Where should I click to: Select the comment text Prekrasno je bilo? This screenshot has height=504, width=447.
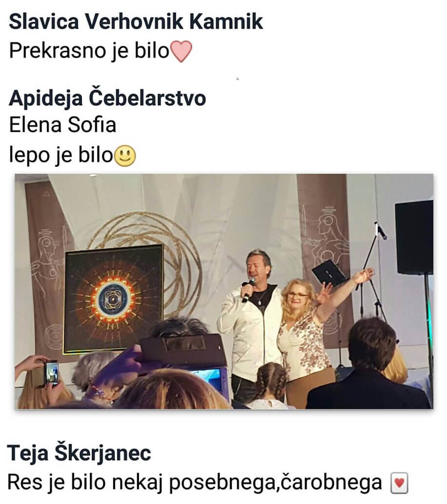(x=89, y=51)
